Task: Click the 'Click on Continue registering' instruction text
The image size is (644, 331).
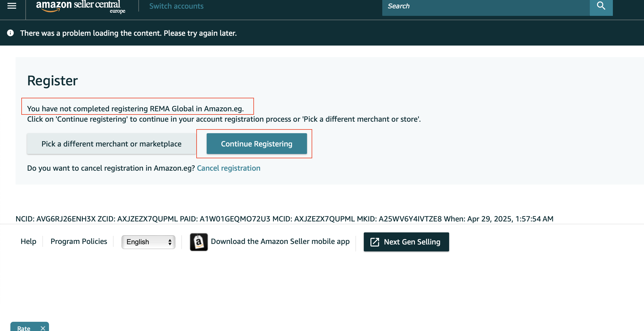Action: point(224,119)
